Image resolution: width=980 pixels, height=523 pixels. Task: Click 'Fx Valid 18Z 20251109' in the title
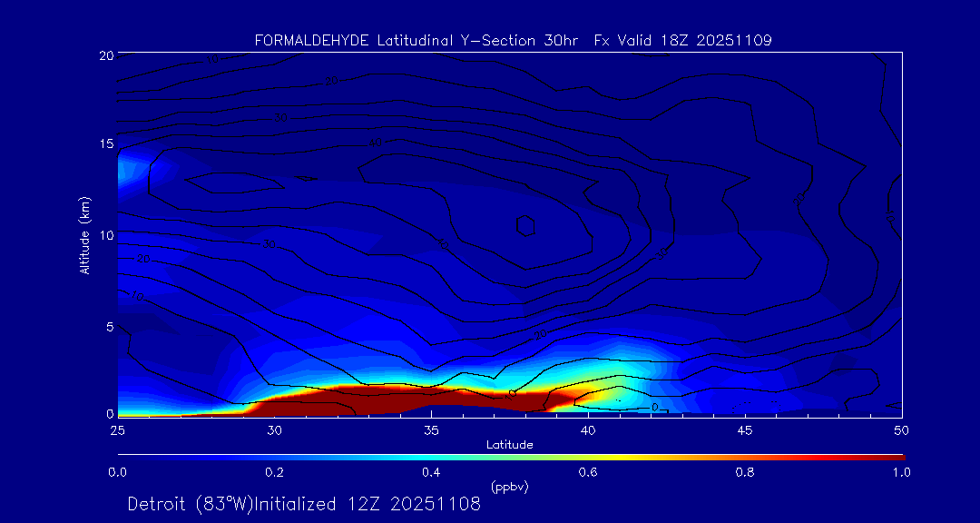click(x=684, y=41)
